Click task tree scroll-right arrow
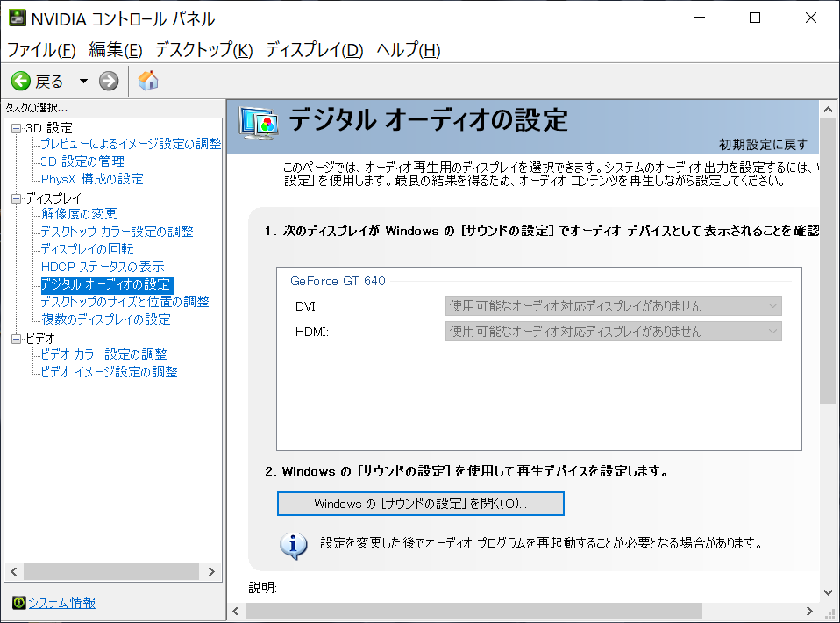 point(211,571)
